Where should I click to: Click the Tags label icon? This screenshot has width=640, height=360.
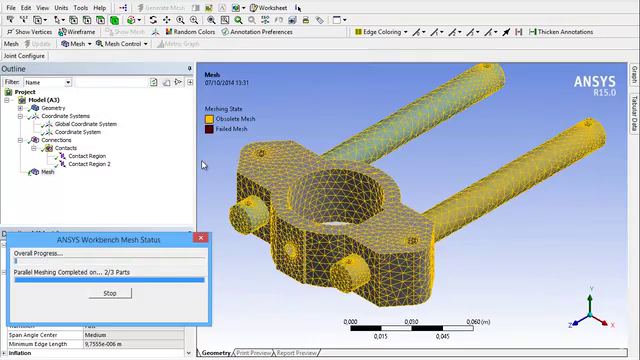319,20
